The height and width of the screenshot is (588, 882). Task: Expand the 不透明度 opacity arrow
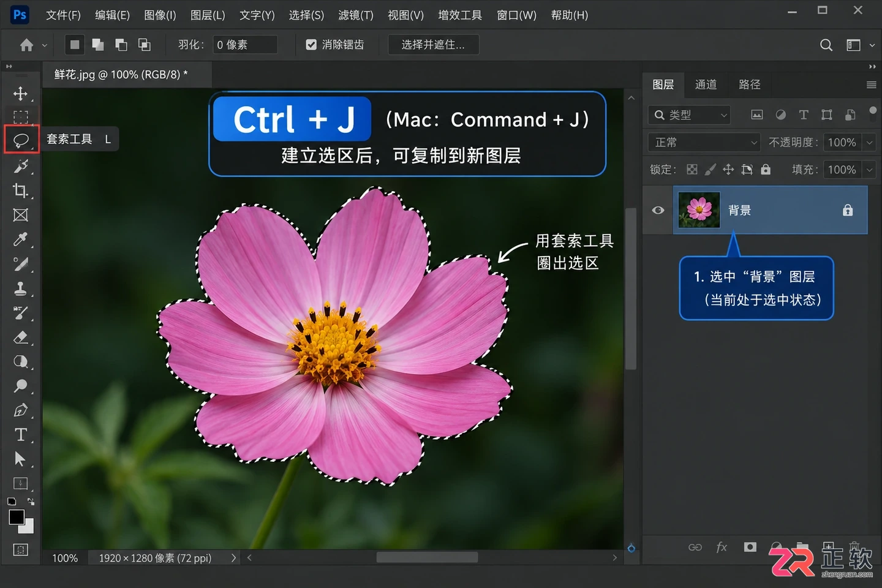(x=869, y=142)
